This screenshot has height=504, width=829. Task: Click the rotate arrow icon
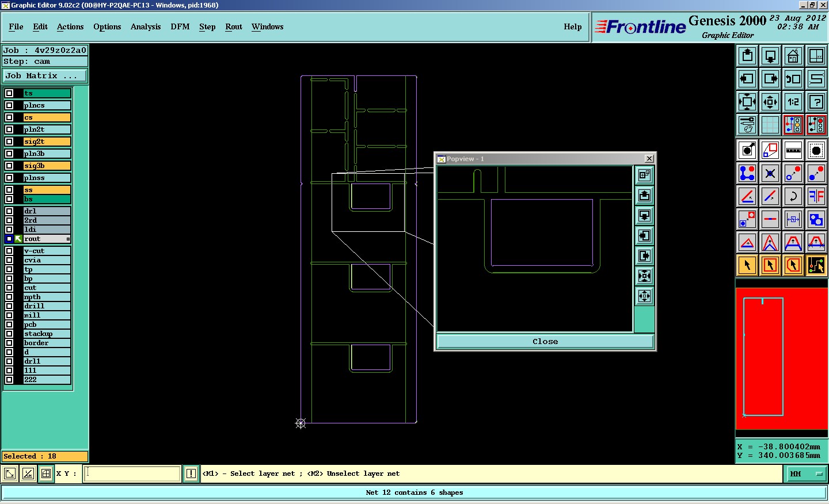(x=793, y=196)
